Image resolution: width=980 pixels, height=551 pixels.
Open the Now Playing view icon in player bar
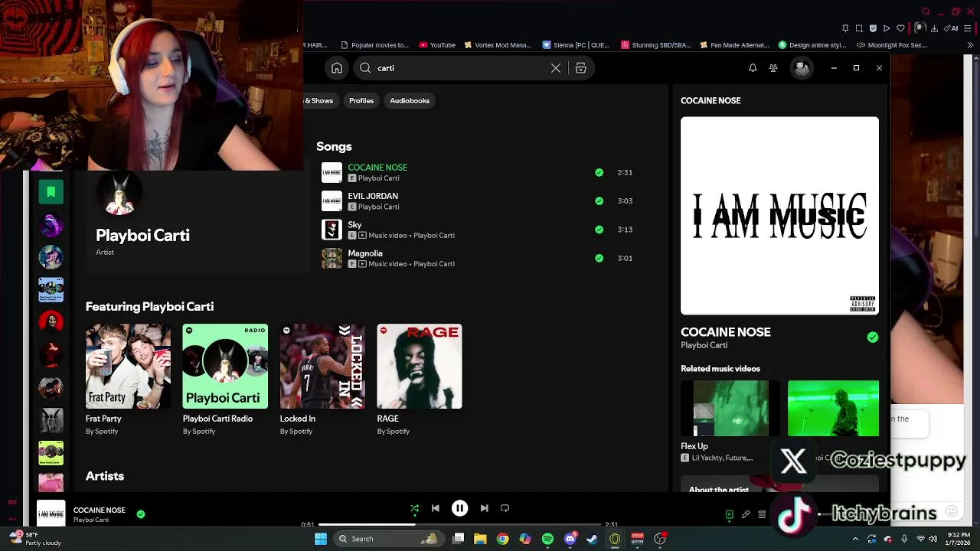coord(729,514)
